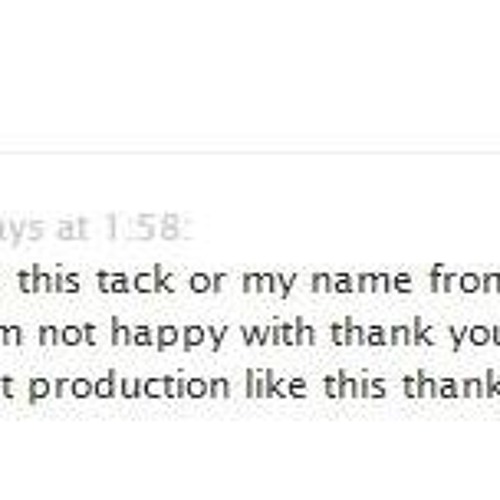This screenshot has width=500, height=500.
Task: Click the comment timestamp "at 1:58"
Action: pos(125,230)
